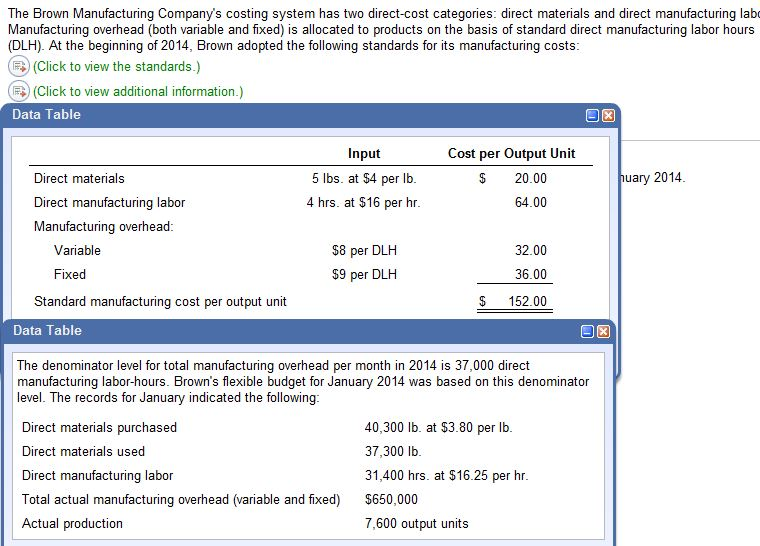Viewport: 760px width, 546px height.
Task: Click the lower Data Table title bar
Action: [308, 331]
